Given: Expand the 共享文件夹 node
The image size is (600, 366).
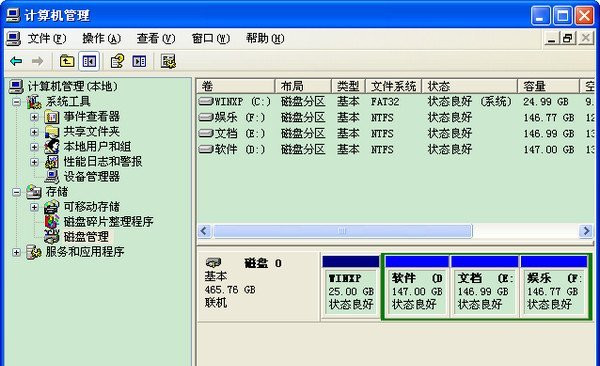Looking at the screenshot, I should point(34,132).
